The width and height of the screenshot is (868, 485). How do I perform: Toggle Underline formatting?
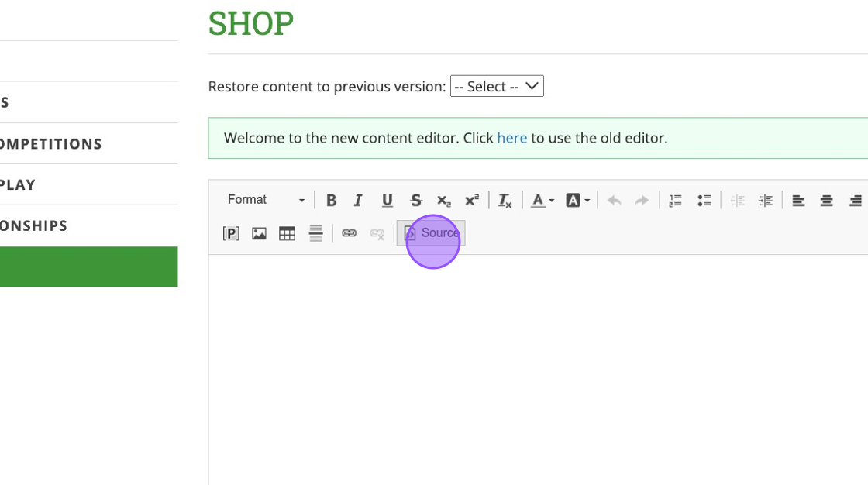[x=387, y=201]
